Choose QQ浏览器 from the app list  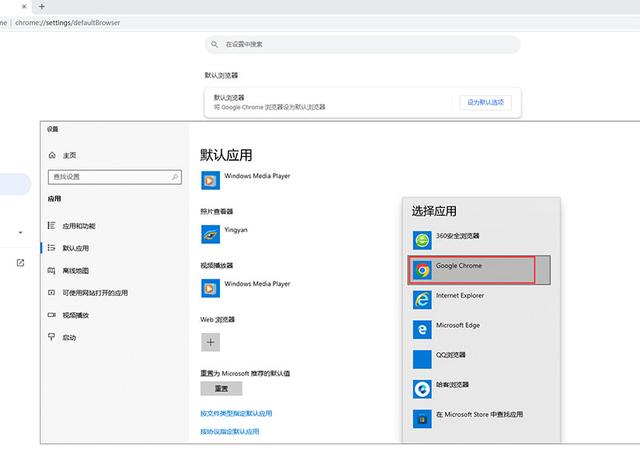pos(448,358)
